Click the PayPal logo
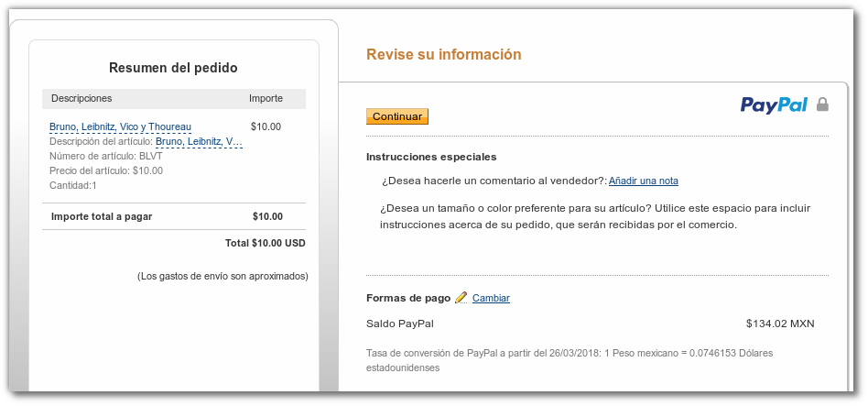This screenshot has height=406, width=868. [x=773, y=105]
